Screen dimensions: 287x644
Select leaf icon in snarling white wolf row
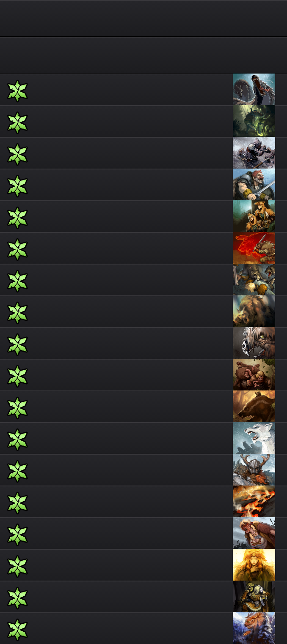17,439
